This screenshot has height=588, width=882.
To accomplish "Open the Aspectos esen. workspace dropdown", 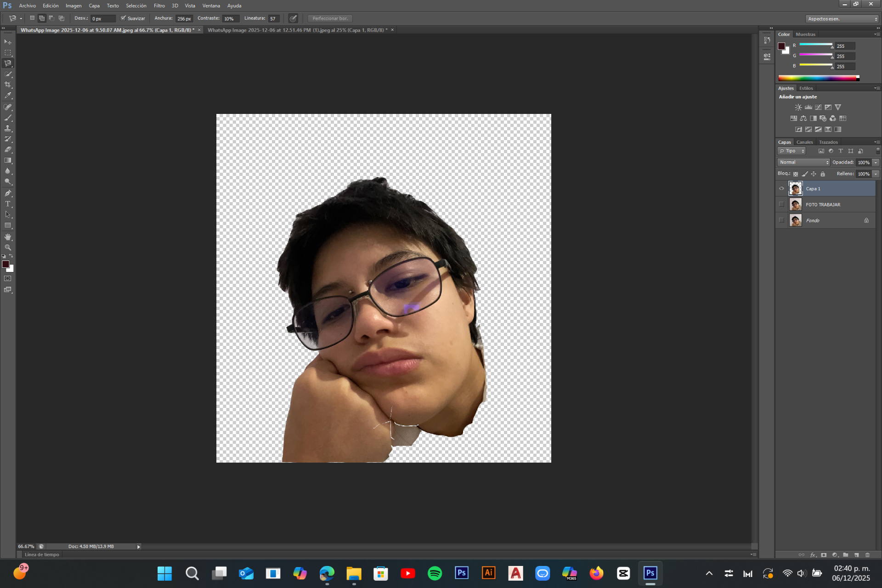I will click(842, 19).
